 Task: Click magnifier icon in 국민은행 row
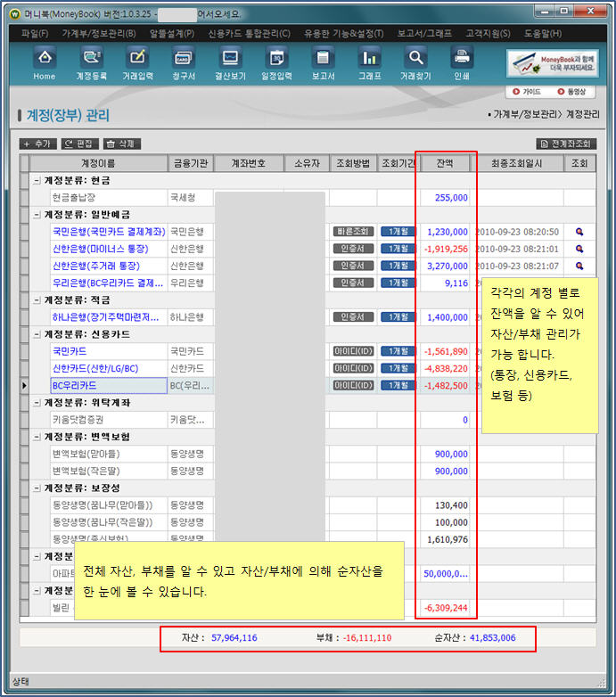tap(579, 232)
